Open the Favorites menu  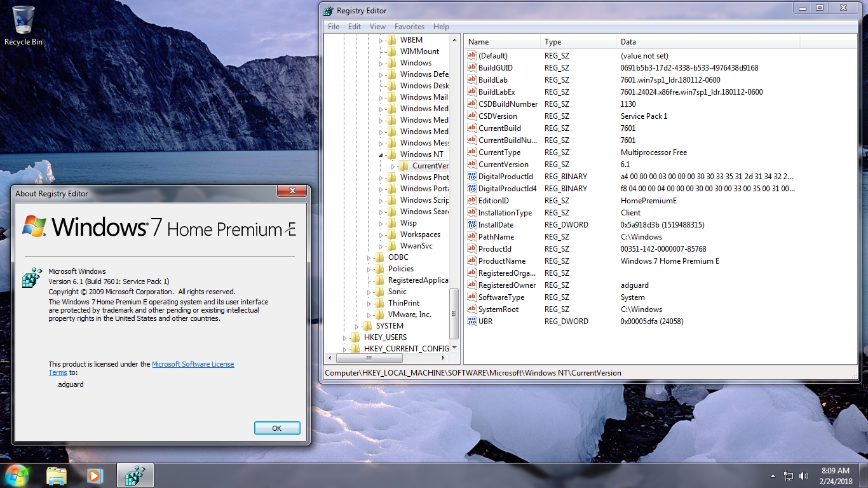[409, 27]
